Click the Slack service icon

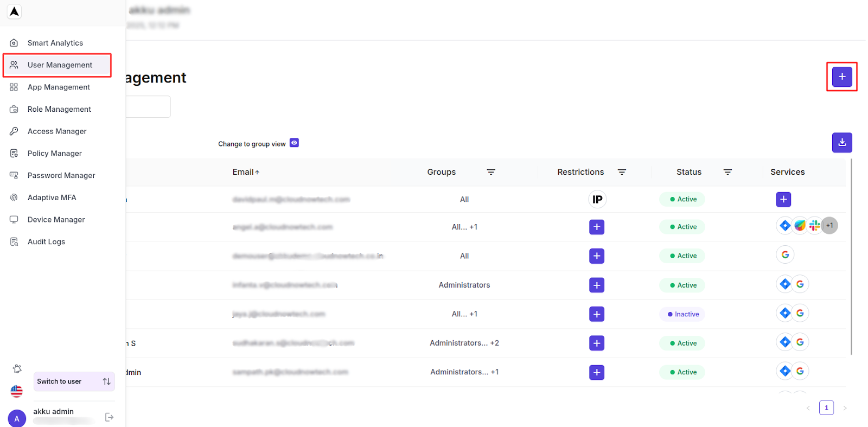click(814, 225)
